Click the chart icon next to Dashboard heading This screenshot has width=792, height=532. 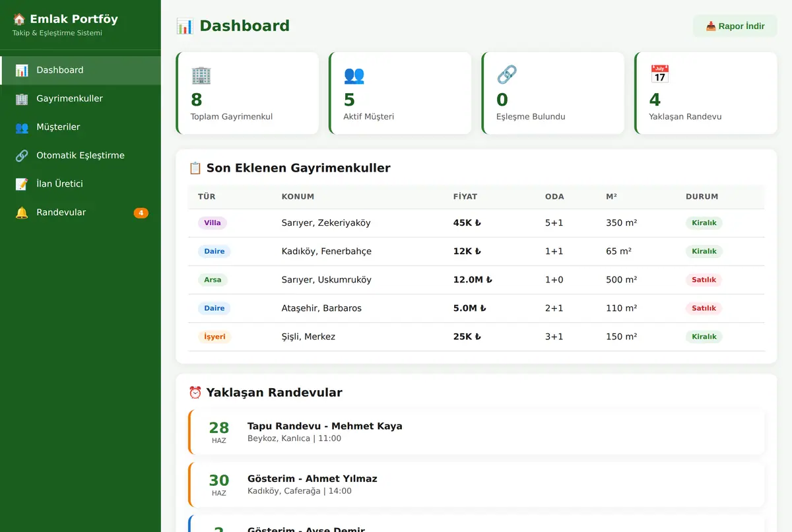tap(185, 26)
